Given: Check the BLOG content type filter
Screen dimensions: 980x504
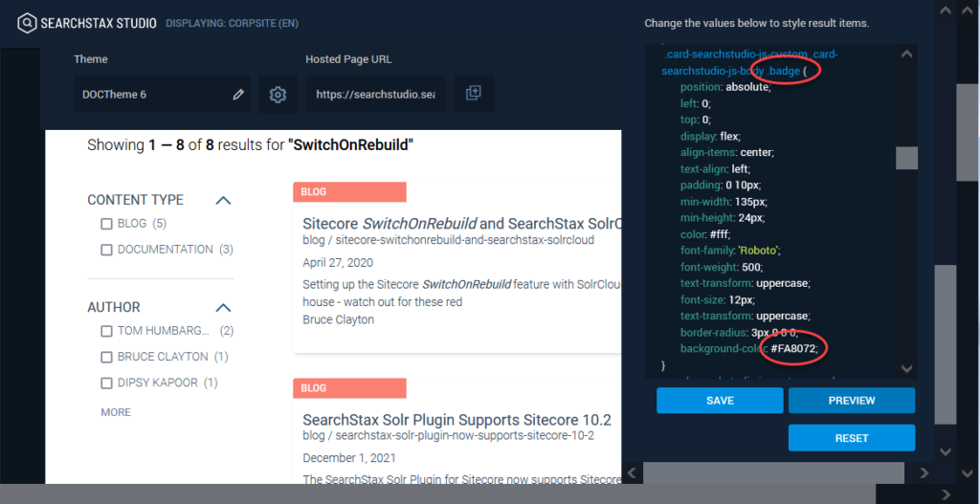Looking at the screenshot, I should point(107,224).
